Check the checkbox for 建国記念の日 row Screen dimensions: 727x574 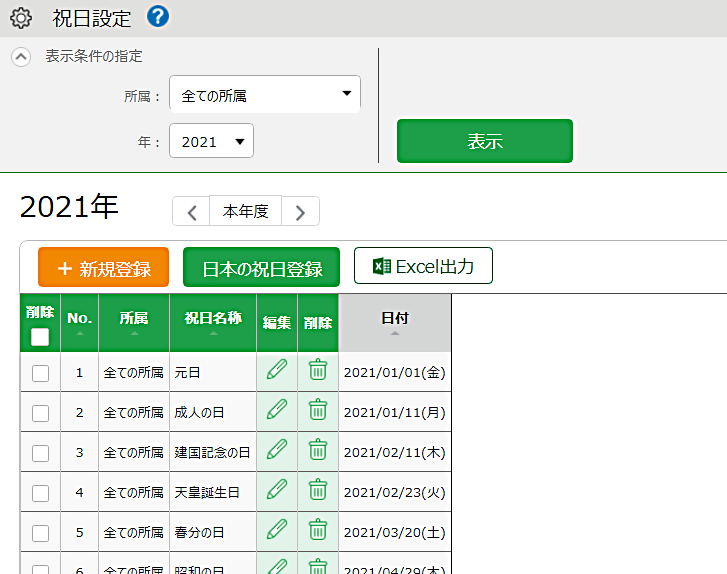(40, 453)
